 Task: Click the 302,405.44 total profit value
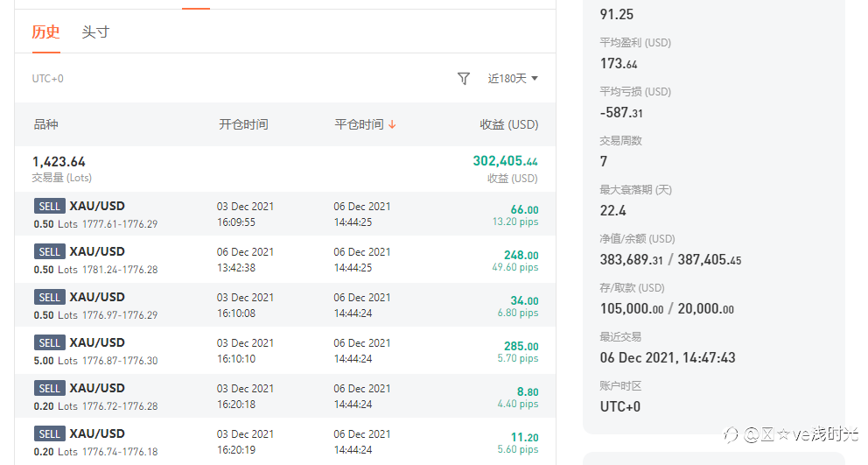(505, 161)
